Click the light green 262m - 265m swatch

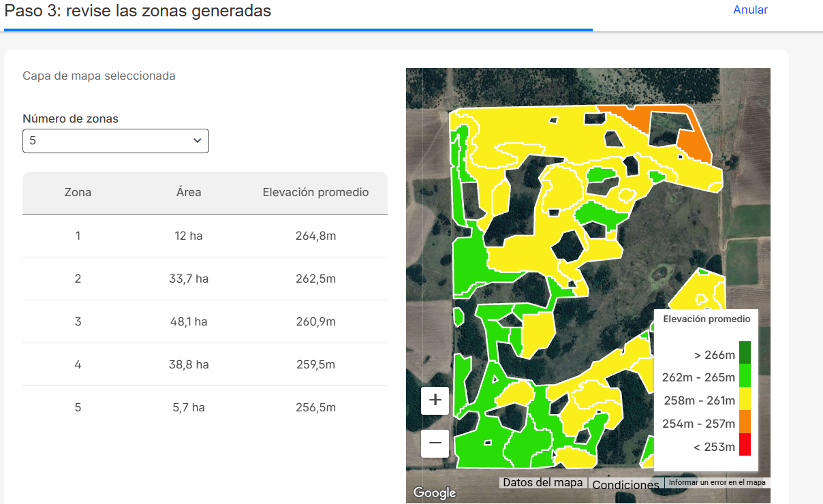[745, 376]
